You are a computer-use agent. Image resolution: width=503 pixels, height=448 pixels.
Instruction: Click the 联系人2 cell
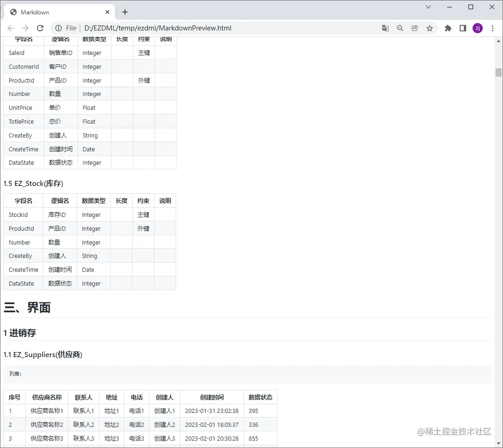84,424
